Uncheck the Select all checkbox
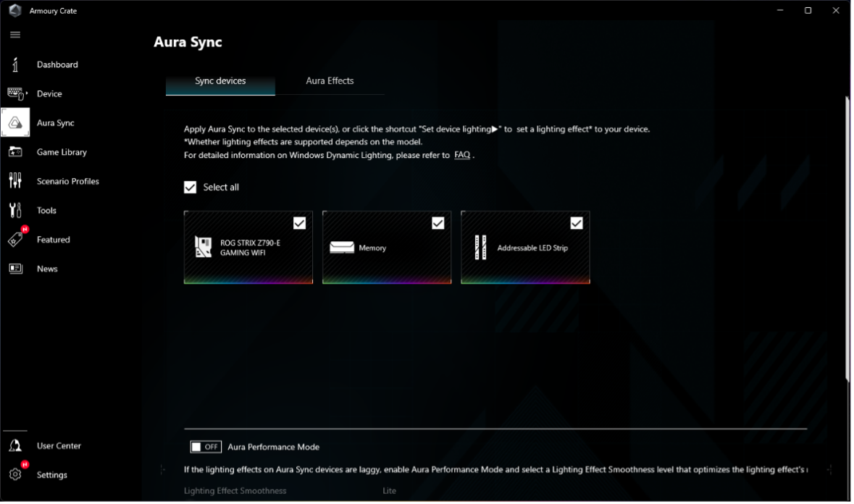The height and width of the screenshot is (504, 854). pos(191,188)
